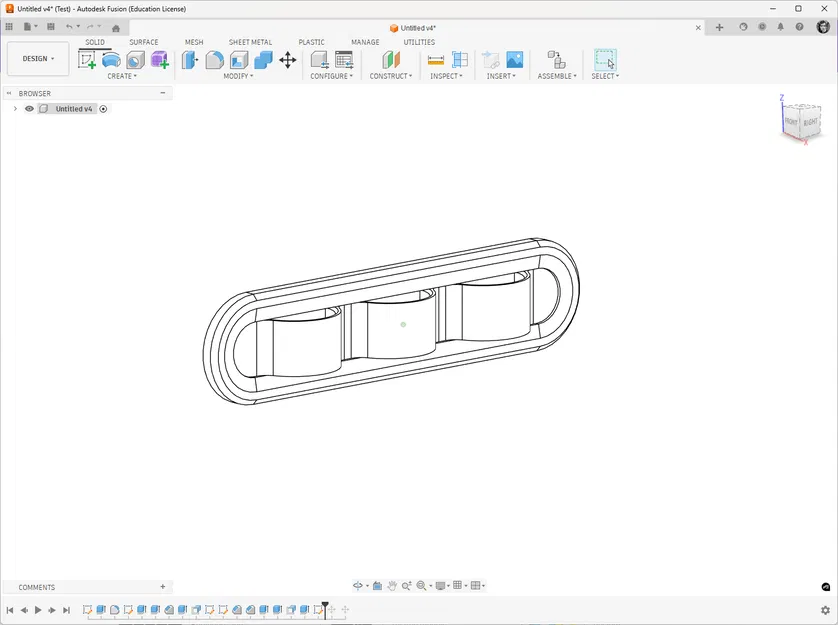Open a new document tab
The image size is (838, 625).
point(719,27)
